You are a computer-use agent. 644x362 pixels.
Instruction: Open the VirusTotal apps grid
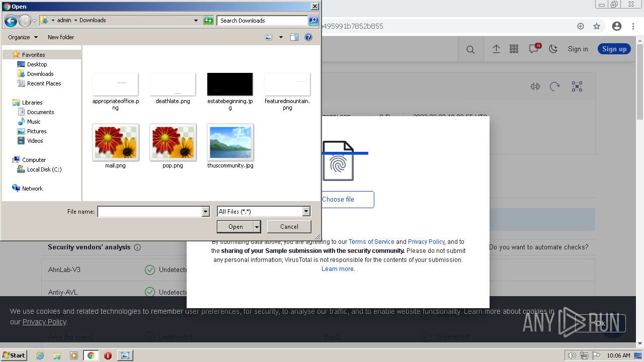514,49
